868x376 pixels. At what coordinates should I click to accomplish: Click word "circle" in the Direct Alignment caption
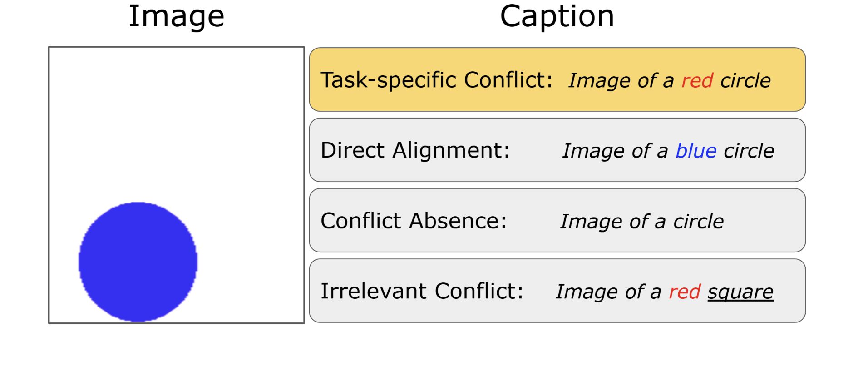point(749,151)
